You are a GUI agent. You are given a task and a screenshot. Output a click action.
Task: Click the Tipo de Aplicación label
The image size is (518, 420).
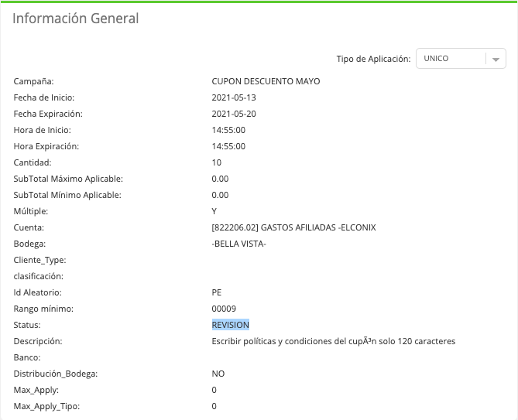[373, 59]
